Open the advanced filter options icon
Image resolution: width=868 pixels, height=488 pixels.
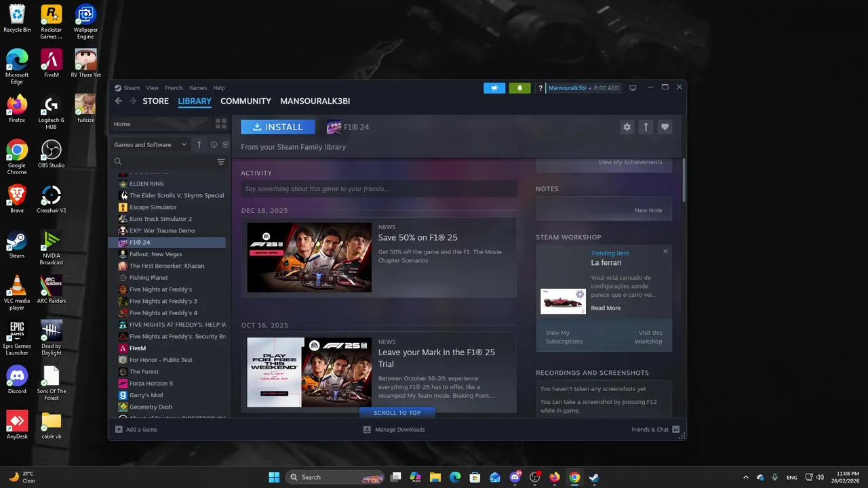coord(220,161)
